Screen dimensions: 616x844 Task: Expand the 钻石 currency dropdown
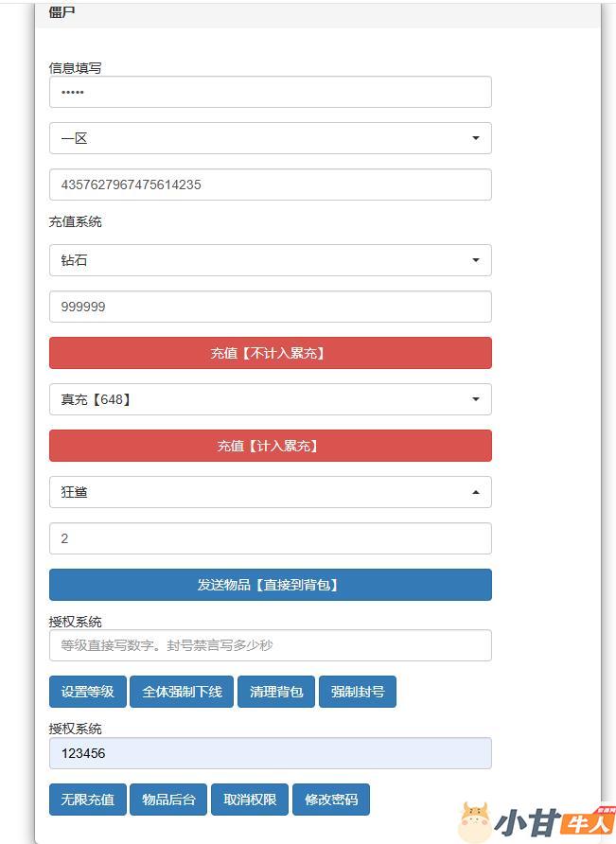pos(270,260)
